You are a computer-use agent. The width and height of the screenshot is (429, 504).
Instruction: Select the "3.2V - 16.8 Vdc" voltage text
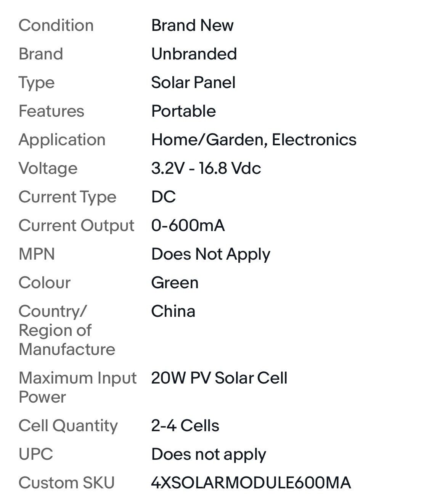(206, 169)
